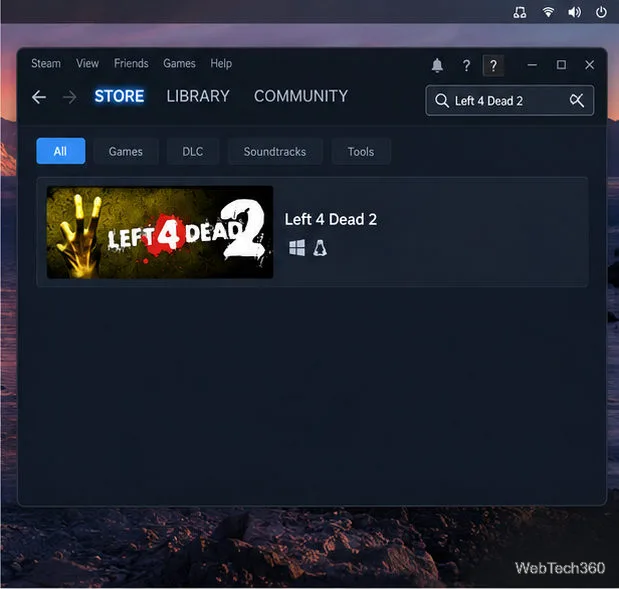Image resolution: width=619 pixels, height=589 pixels.
Task: Click the plain question mark help icon
Action: point(466,65)
